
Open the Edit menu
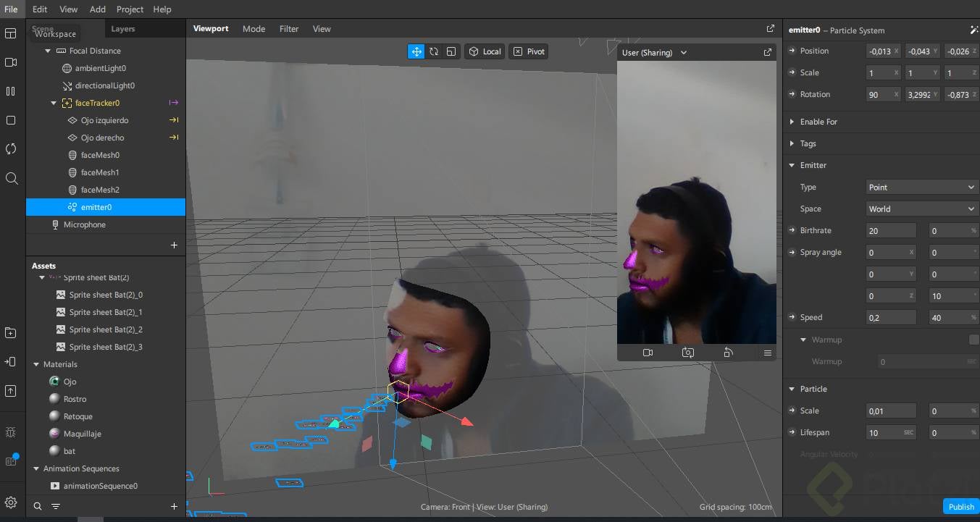coord(40,9)
